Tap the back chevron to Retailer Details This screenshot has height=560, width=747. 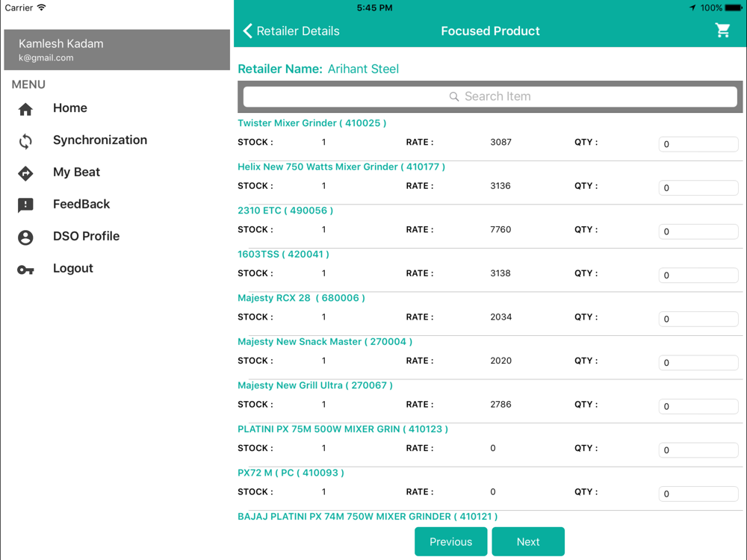click(248, 31)
